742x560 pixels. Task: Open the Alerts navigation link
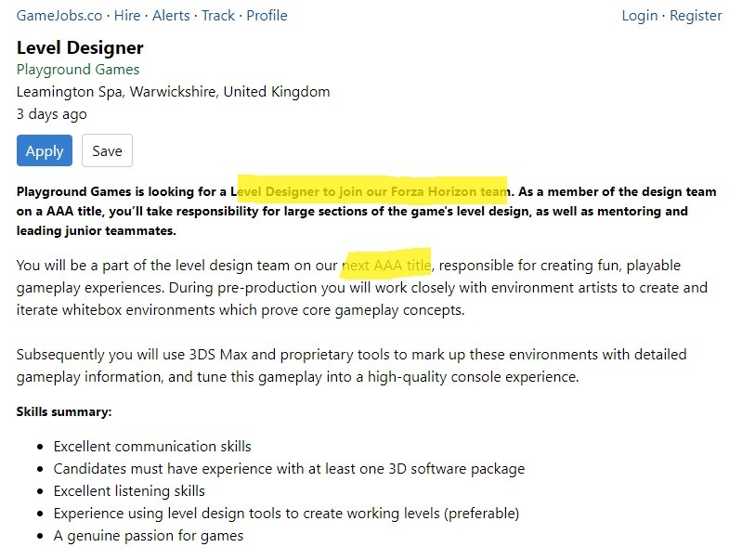[171, 16]
